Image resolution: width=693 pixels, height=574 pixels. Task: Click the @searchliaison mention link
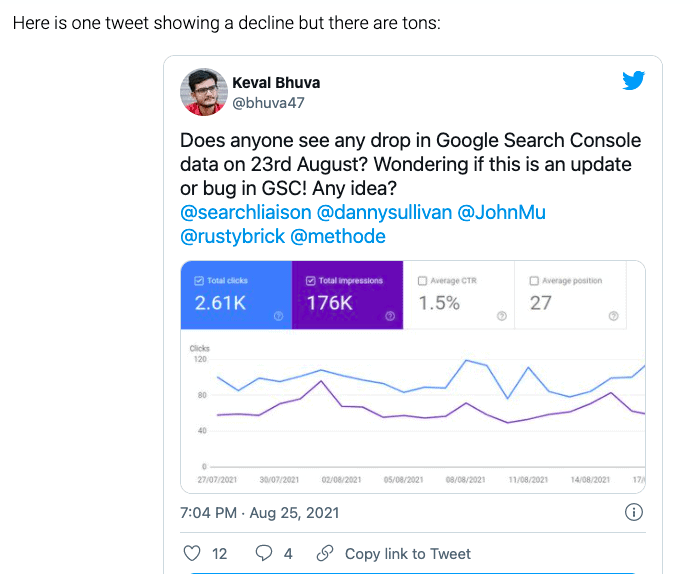coord(246,213)
